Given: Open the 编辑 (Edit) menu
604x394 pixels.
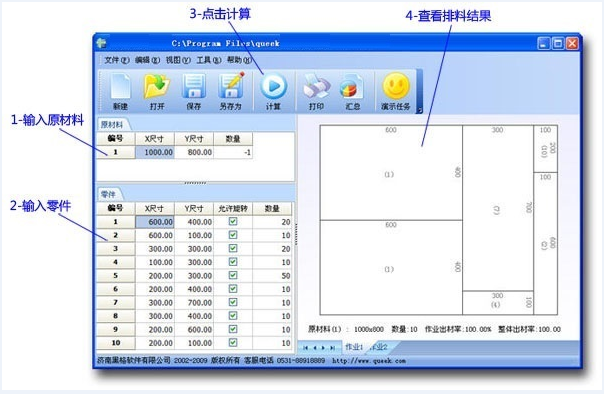Looking at the screenshot, I should [x=147, y=60].
